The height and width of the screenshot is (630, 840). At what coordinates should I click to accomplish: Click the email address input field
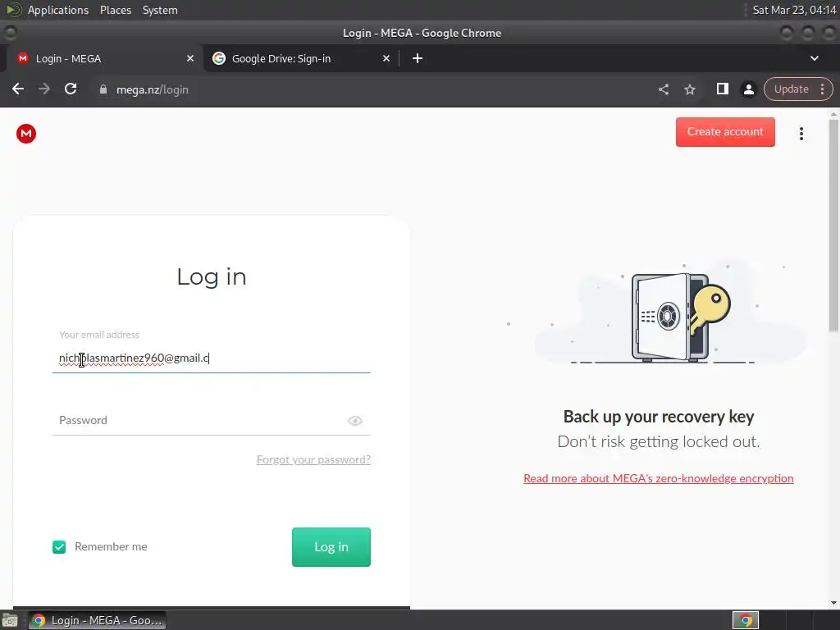click(x=212, y=358)
